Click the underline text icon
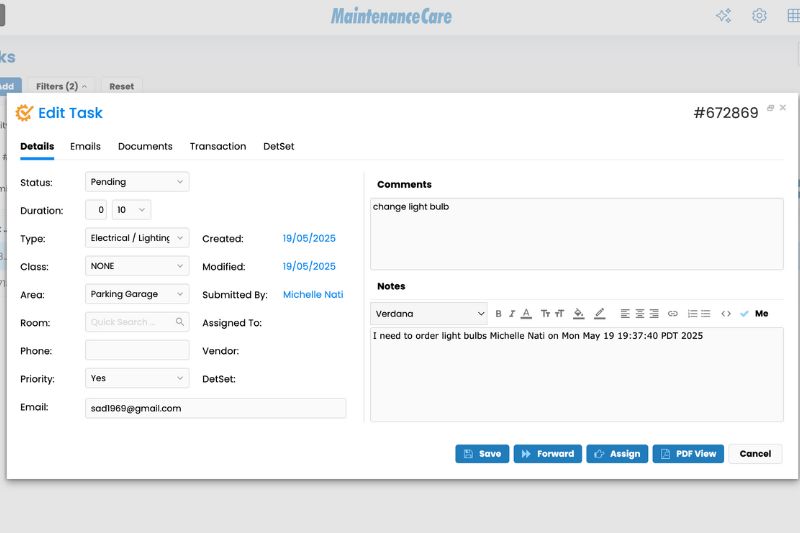 tap(526, 314)
